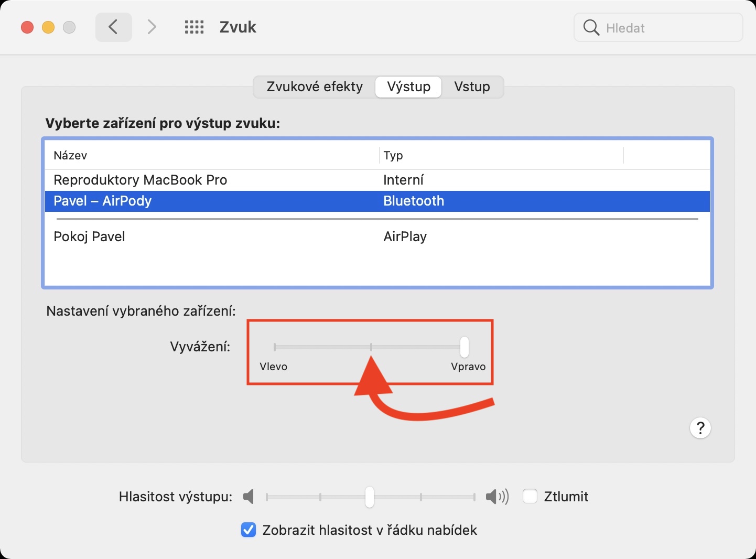The height and width of the screenshot is (559, 756).
Task: Select the Výstup tab
Action: pos(408,87)
